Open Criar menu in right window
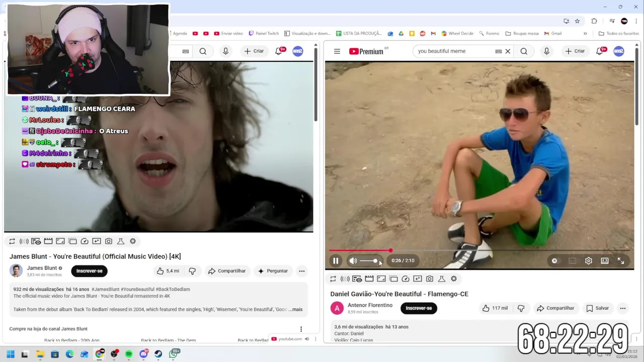This screenshot has height=362, width=644. coord(575,51)
